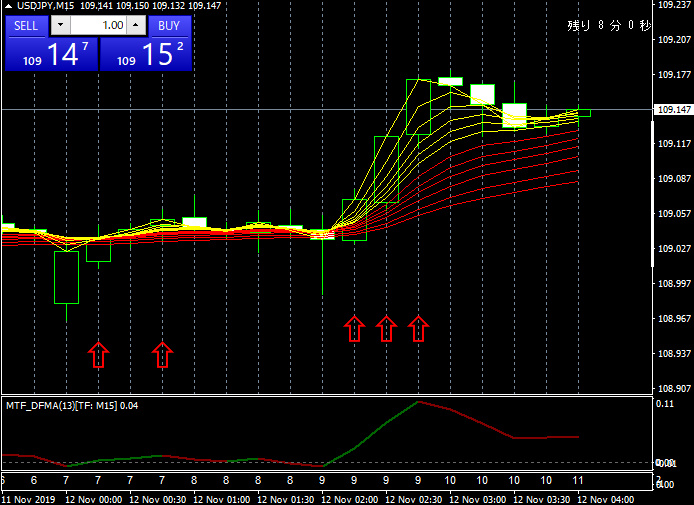Click the 12 Nov 02:30 time label
The height and width of the screenshot is (505, 694).
(414, 499)
